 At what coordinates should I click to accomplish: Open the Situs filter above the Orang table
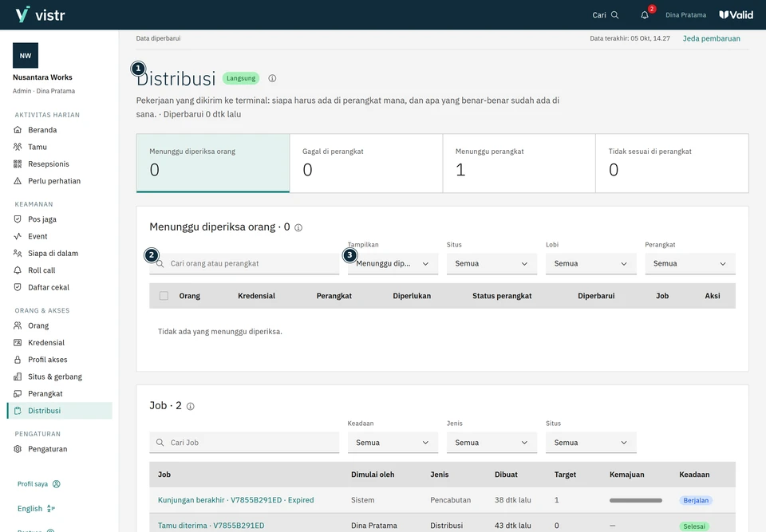492,264
